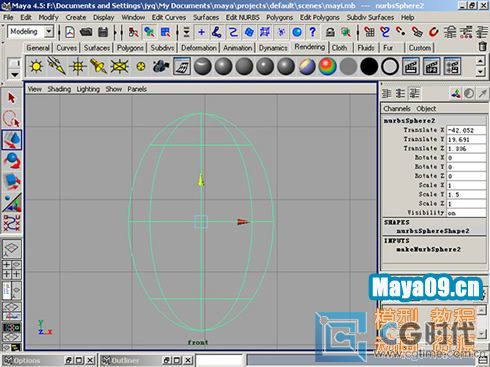Screen dimensions: 490x367
Task: Activate the Lasso selection tool
Action: point(12,119)
